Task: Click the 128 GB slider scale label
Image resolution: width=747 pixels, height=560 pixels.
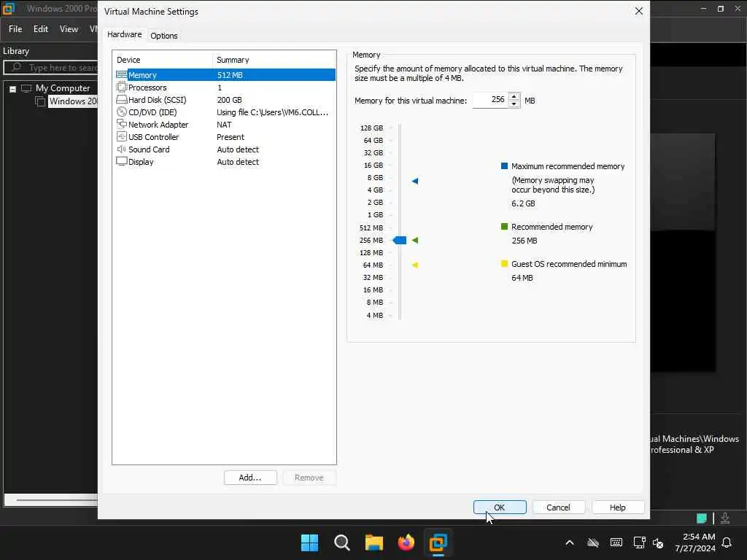Action: click(371, 128)
